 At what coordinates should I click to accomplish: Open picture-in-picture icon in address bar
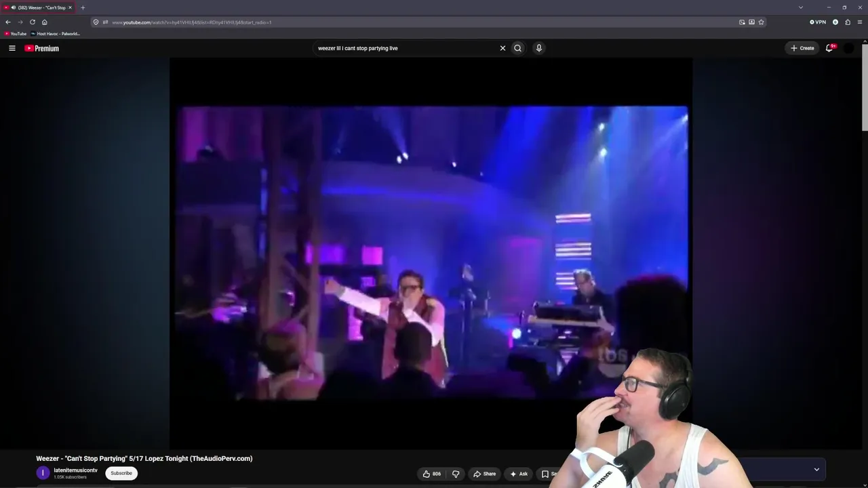(742, 22)
